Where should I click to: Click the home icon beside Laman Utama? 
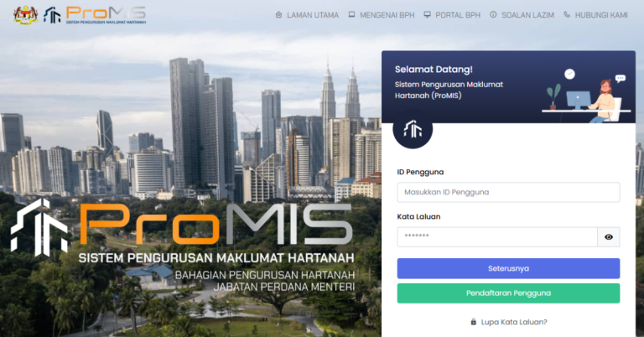pos(278,15)
